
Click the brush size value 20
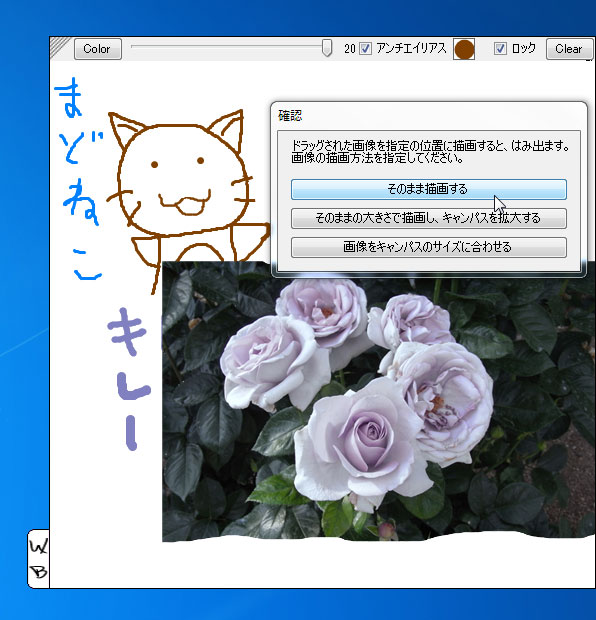350,49
